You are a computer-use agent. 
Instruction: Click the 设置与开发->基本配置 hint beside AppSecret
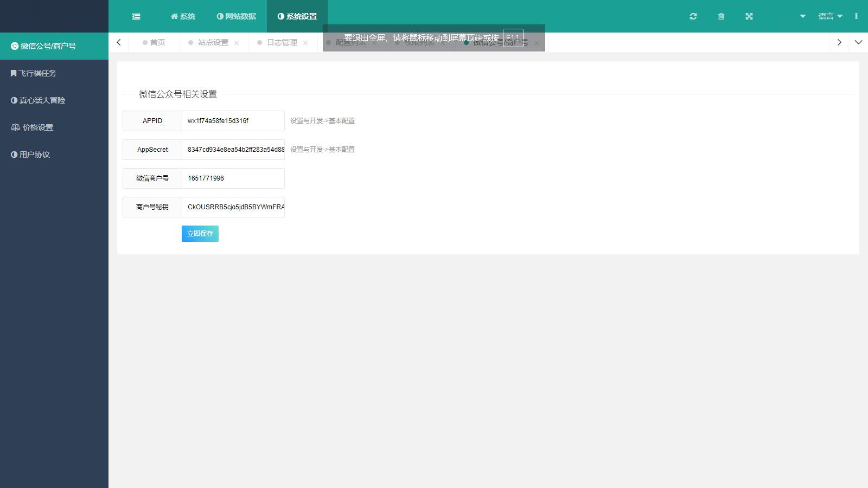[x=322, y=150]
